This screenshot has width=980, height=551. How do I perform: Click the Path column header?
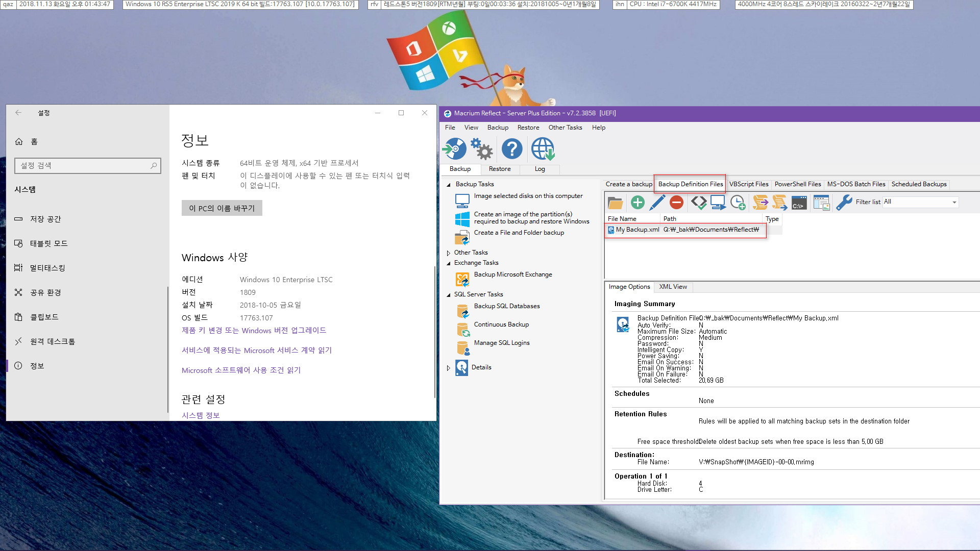click(712, 219)
